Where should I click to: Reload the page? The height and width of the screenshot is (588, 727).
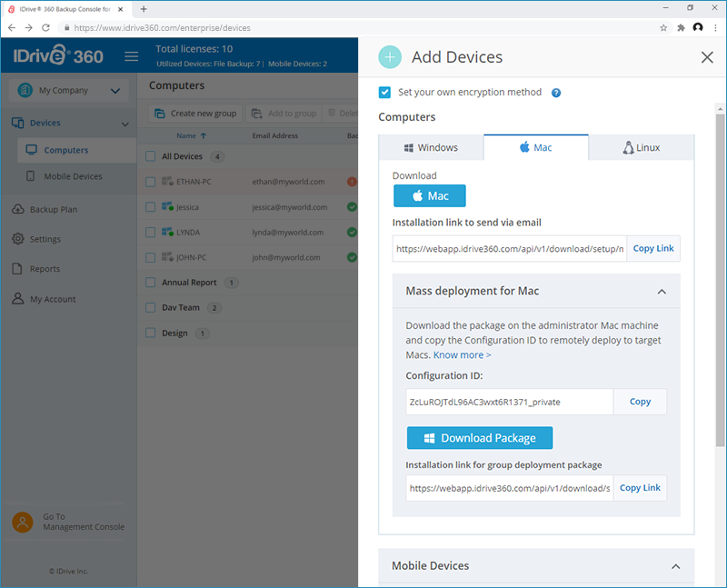(45, 28)
